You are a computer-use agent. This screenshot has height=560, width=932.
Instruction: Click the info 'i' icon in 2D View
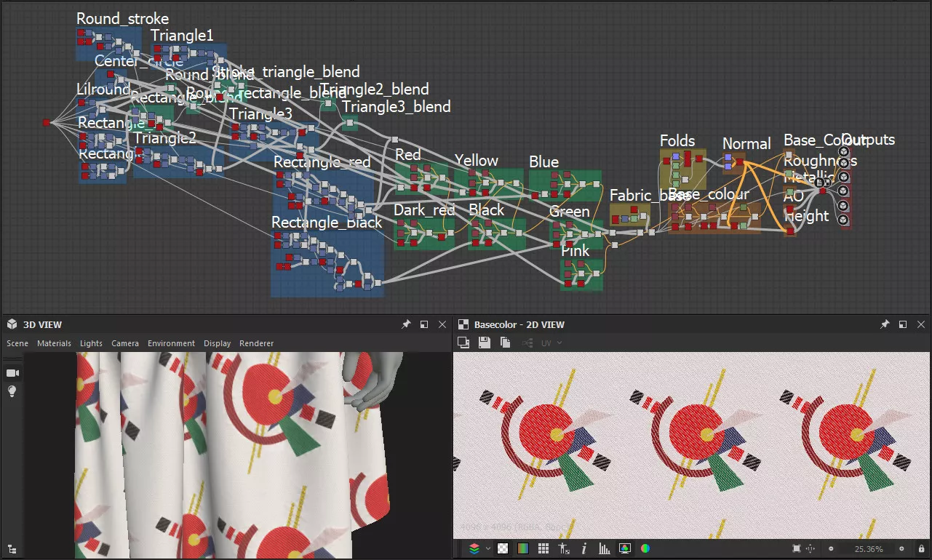coord(584,548)
